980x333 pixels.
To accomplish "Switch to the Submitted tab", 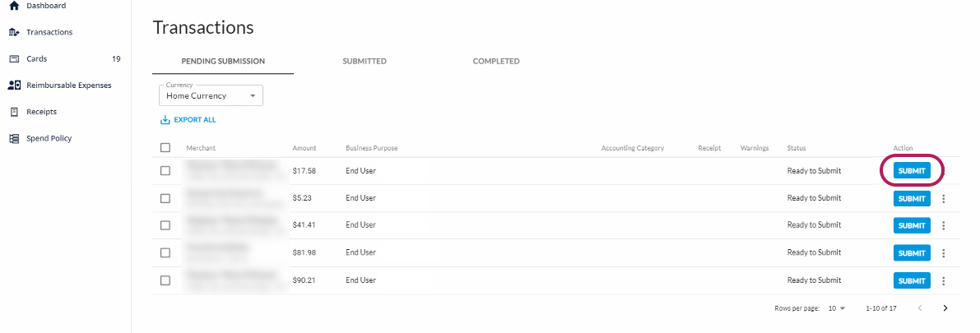I will coord(365,61).
